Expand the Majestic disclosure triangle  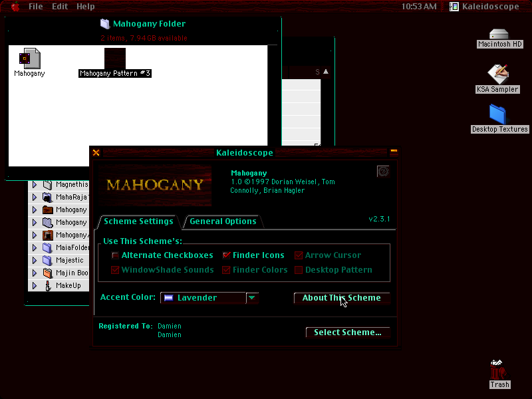tap(35, 260)
